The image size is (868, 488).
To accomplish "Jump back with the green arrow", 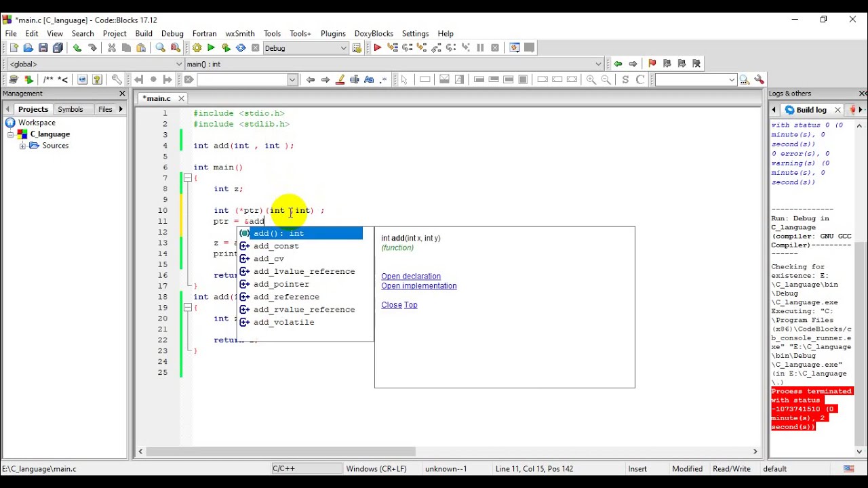I will (618, 64).
